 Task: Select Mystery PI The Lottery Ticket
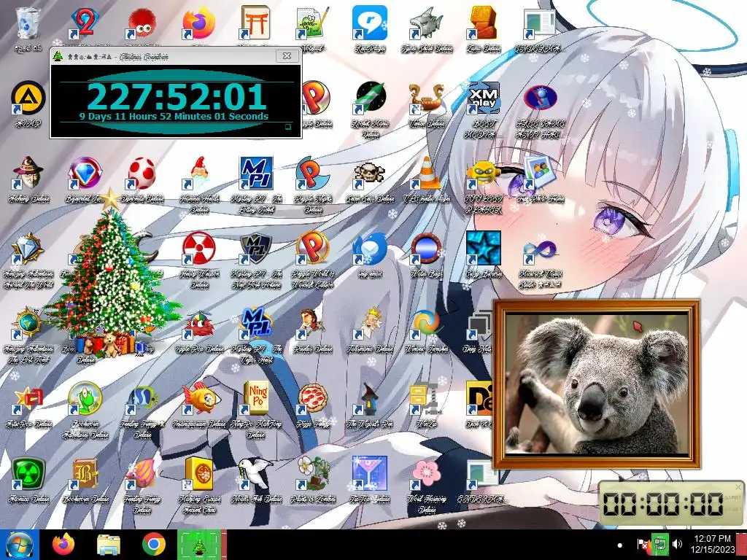(256, 173)
